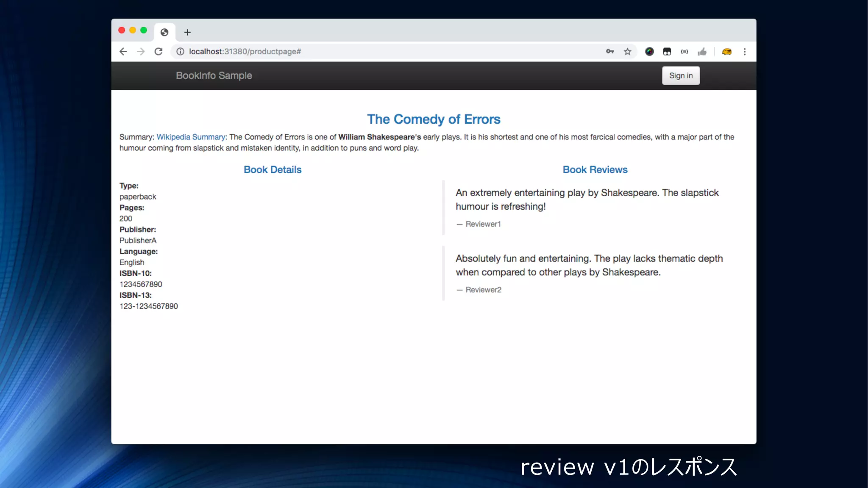Open the site information icon
The width and height of the screenshot is (868, 488).
pos(180,52)
